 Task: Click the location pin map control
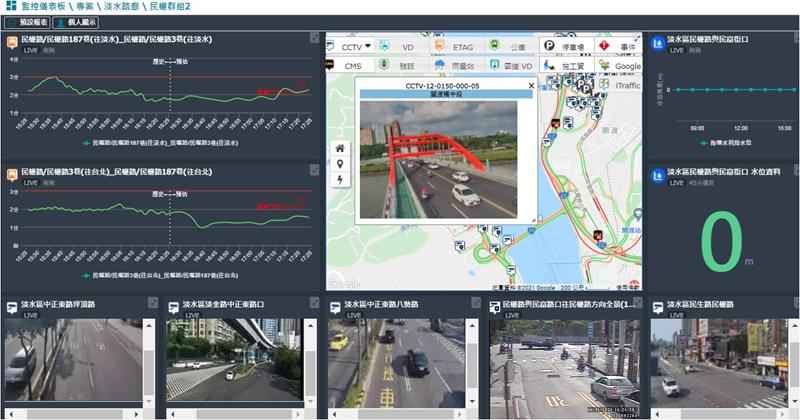pyautogui.click(x=341, y=164)
